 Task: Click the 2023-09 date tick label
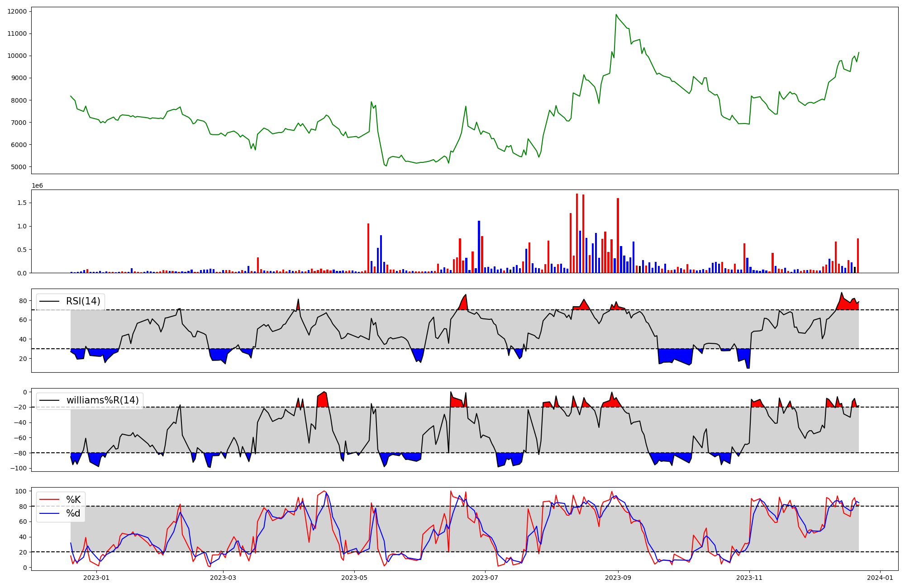[618, 578]
